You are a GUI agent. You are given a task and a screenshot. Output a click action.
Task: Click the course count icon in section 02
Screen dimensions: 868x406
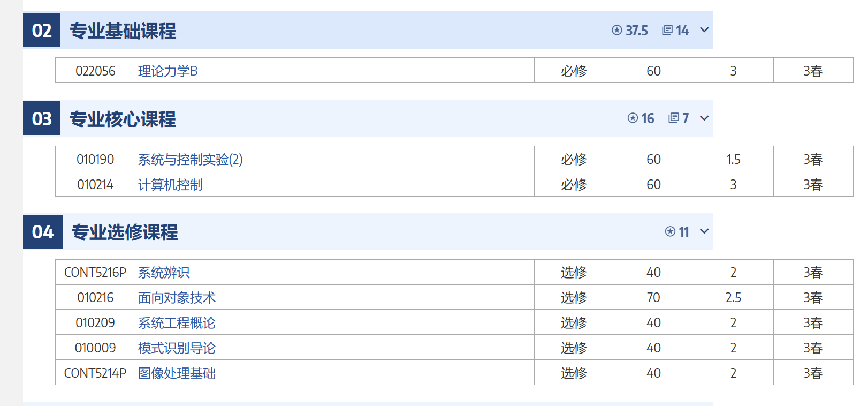click(667, 30)
